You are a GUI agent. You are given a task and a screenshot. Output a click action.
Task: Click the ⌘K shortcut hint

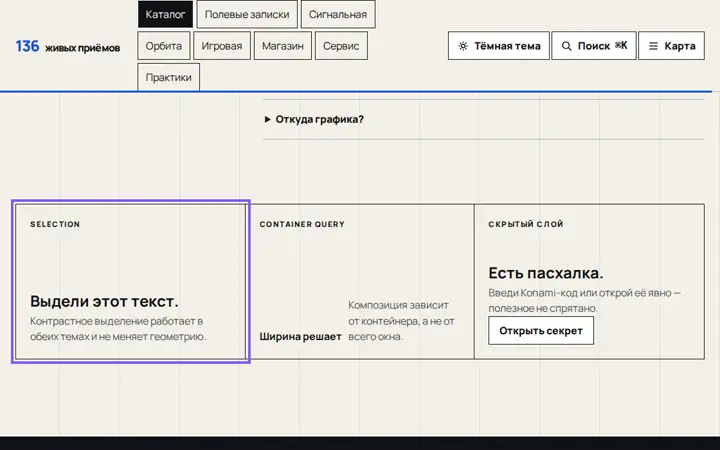[621, 45]
